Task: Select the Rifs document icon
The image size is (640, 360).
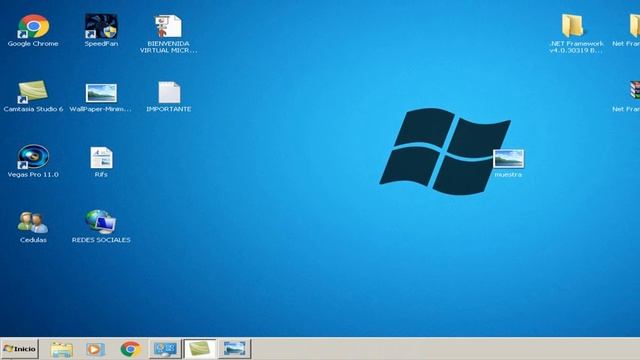Action: pos(101,158)
